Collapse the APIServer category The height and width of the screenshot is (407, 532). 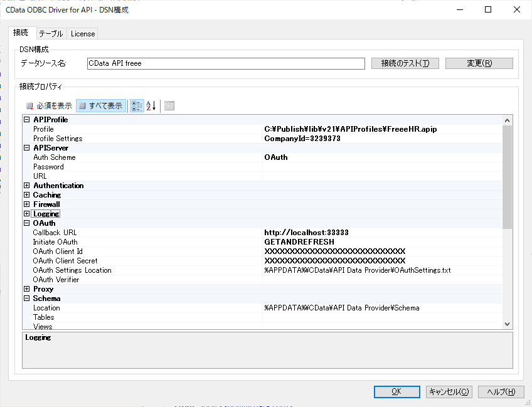[x=27, y=148]
